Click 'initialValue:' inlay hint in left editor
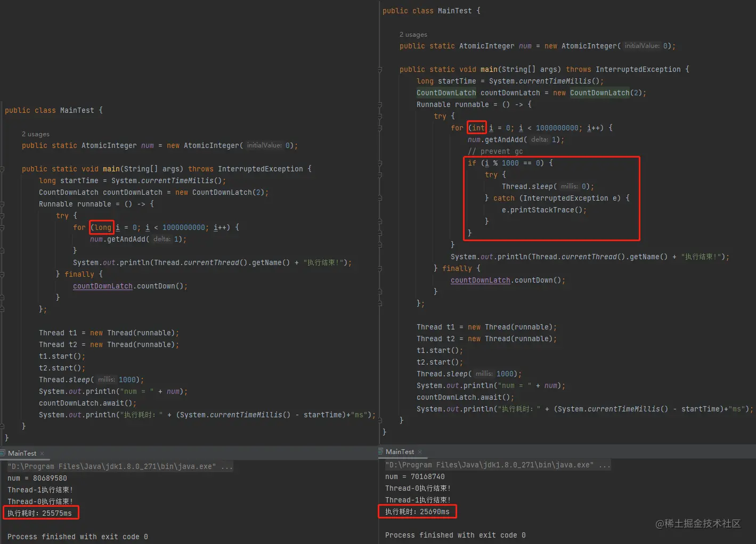 tap(264, 145)
